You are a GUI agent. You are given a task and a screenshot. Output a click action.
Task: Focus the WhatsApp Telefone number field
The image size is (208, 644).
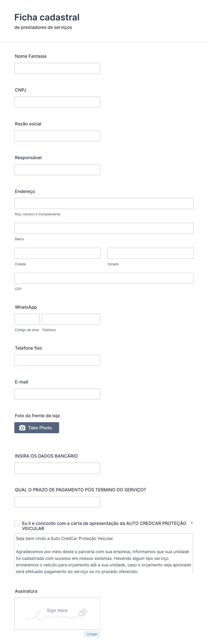coord(71,319)
